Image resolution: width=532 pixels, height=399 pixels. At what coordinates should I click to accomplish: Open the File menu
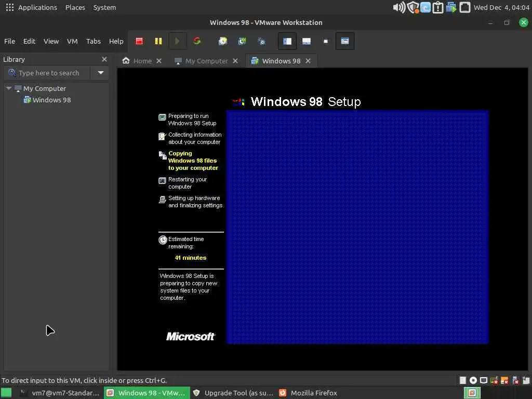(9, 41)
